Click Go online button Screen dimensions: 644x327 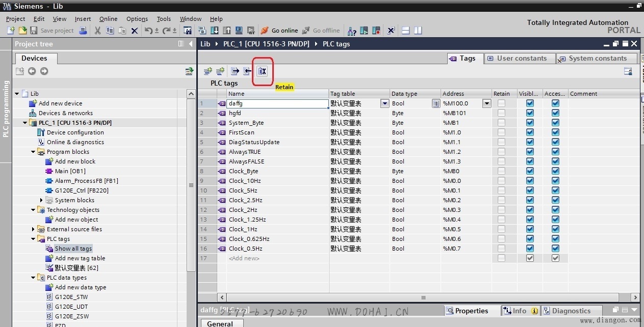[279, 31]
